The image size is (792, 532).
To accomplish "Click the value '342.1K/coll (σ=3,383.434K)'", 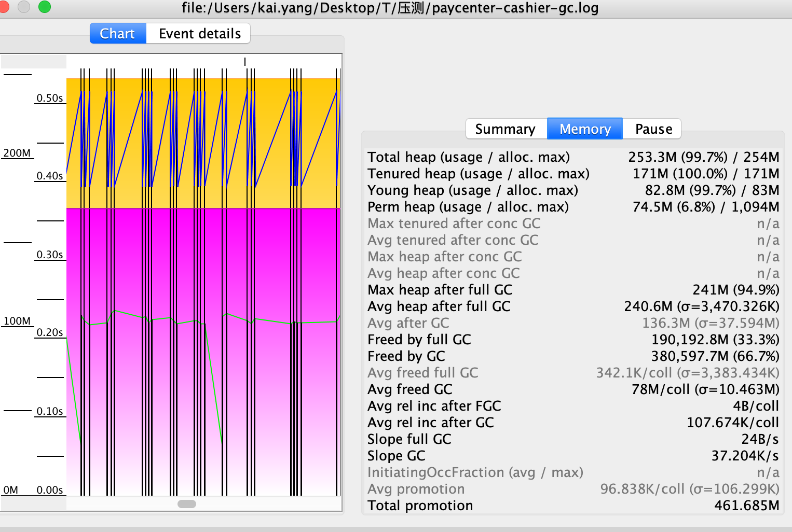I will click(x=688, y=373).
